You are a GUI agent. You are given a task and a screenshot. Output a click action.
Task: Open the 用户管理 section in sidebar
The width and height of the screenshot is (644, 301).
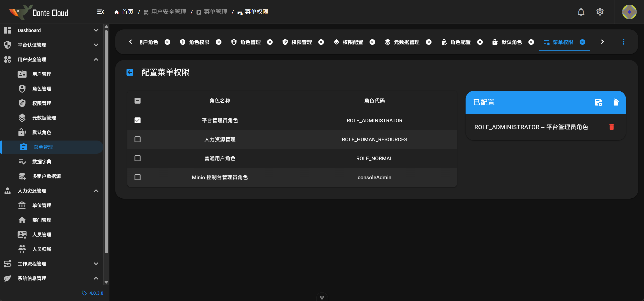[x=42, y=74]
